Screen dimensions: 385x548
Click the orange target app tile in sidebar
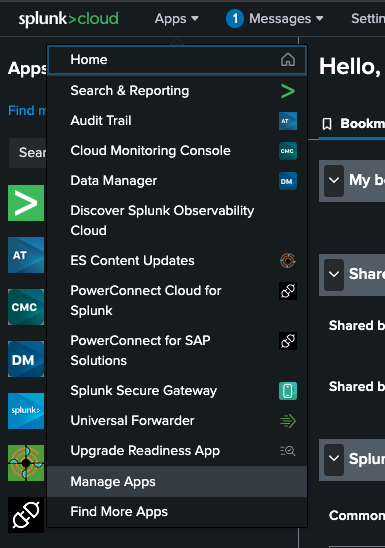point(26,463)
